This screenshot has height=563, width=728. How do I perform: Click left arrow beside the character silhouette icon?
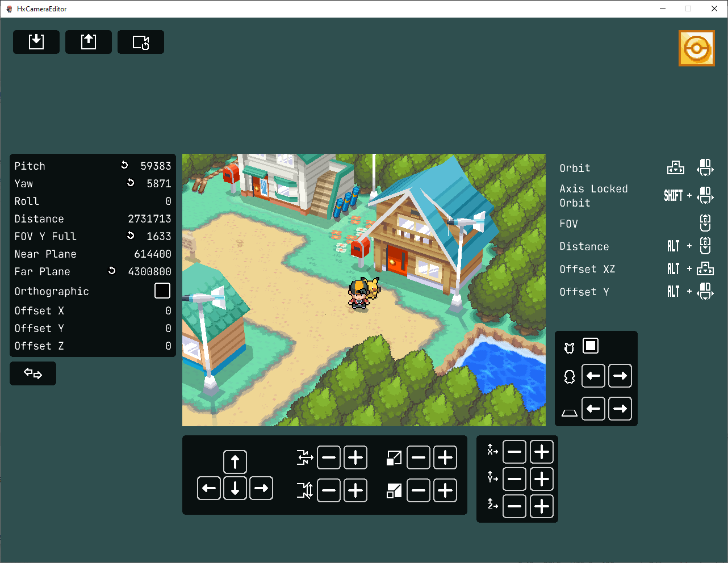tap(593, 376)
